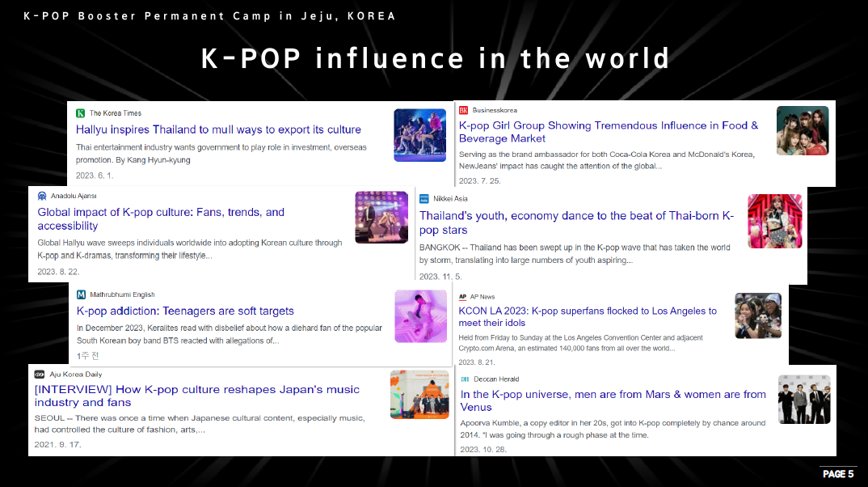Click the Mathrubhumi English M icon

click(x=81, y=294)
